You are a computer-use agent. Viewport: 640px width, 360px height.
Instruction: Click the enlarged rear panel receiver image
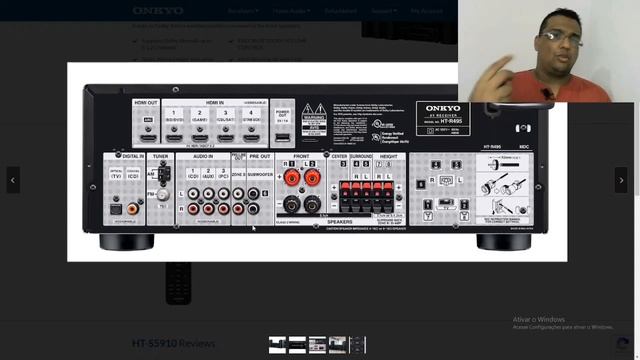(x=317, y=162)
